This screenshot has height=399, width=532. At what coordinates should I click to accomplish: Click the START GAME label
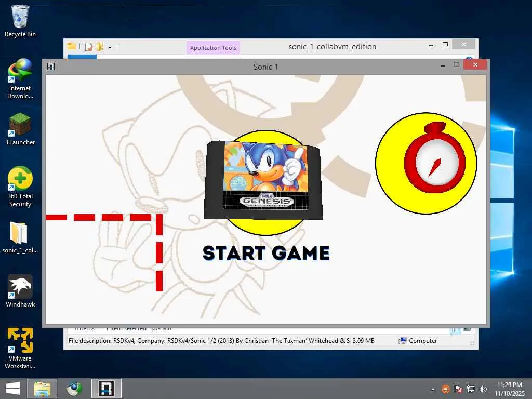tap(266, 254)
